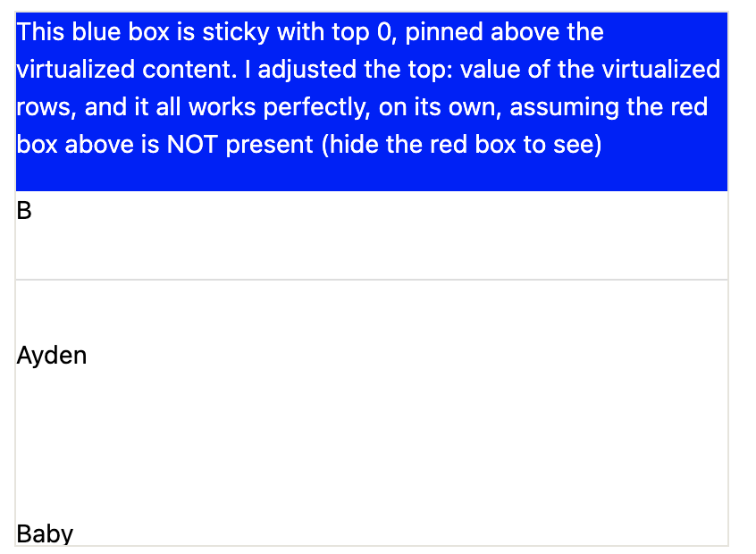Image resolution: width=756 pixels, height=554 pixels.
Task: Click the "(hide the red box to see)" text
Action: click(x=462, y=145)
